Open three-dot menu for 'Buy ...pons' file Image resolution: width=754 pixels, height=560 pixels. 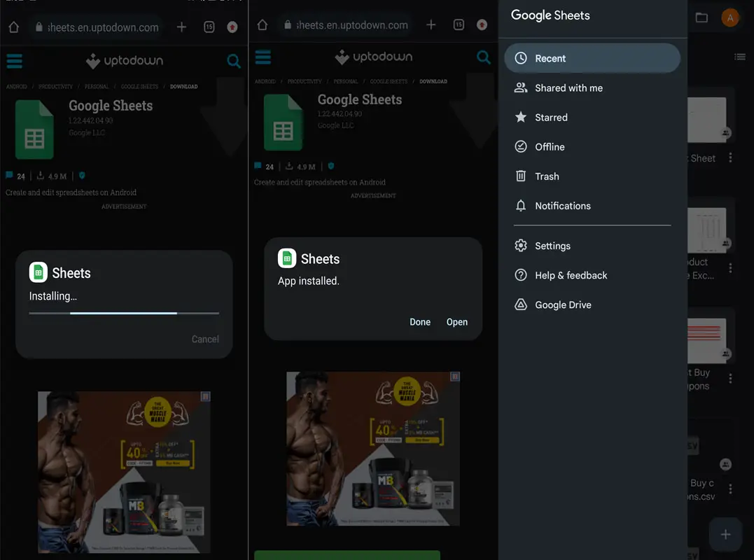tap(730, 379)
